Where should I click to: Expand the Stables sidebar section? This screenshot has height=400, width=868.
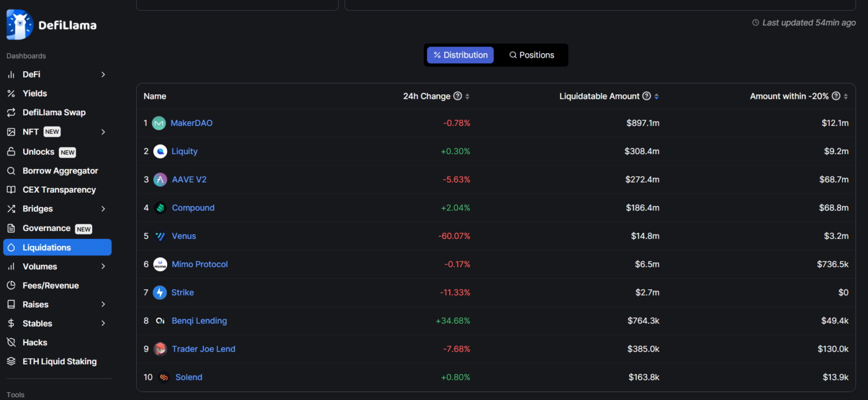pyautogui.click(x=103, y=324)
